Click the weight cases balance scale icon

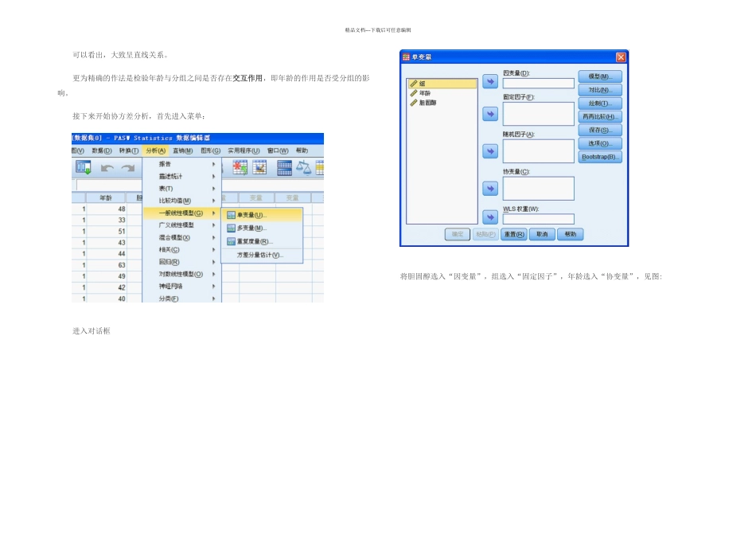[303, 167]
